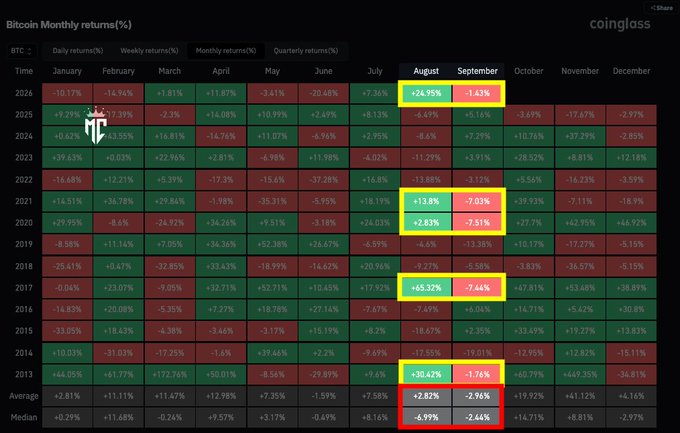Image resolution: width=680 pixels, height=433 pixels.
Task: Select the 2013 row label
Action: pyautogui.click(x=24, y=374)
